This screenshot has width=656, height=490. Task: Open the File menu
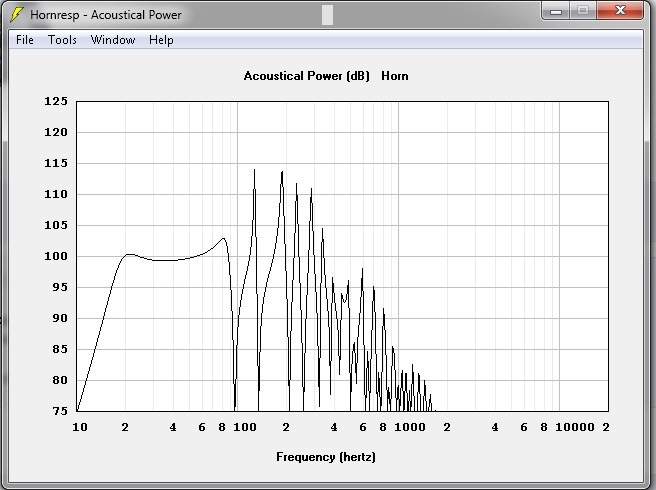pos(25,40)
